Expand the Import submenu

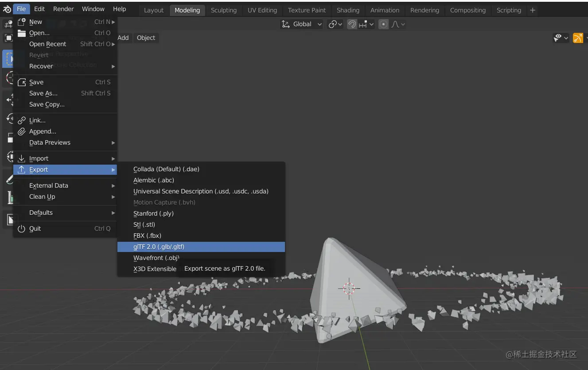coord(66,158)
